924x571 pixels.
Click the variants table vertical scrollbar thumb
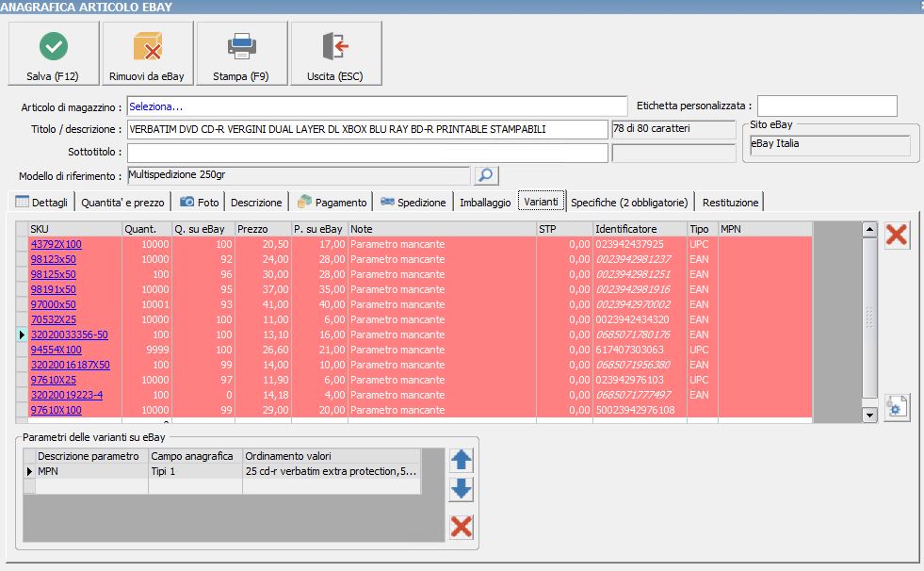869,318
